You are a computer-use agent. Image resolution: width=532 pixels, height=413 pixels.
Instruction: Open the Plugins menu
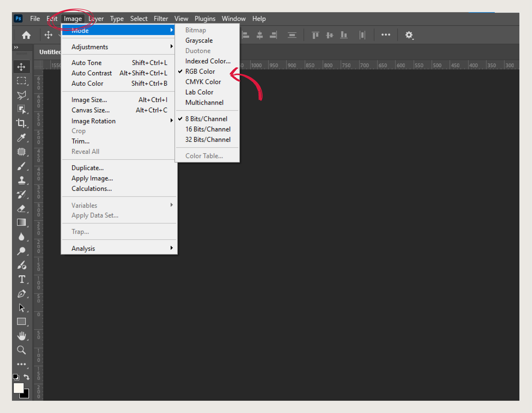pyautogui.click(x=205, y=19)
